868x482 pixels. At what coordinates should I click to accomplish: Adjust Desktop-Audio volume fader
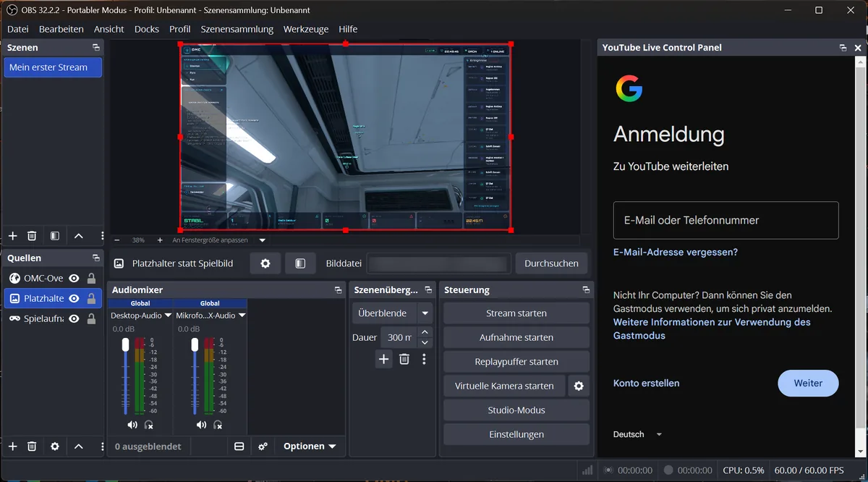pyautogui.click(x=125, y=344)
